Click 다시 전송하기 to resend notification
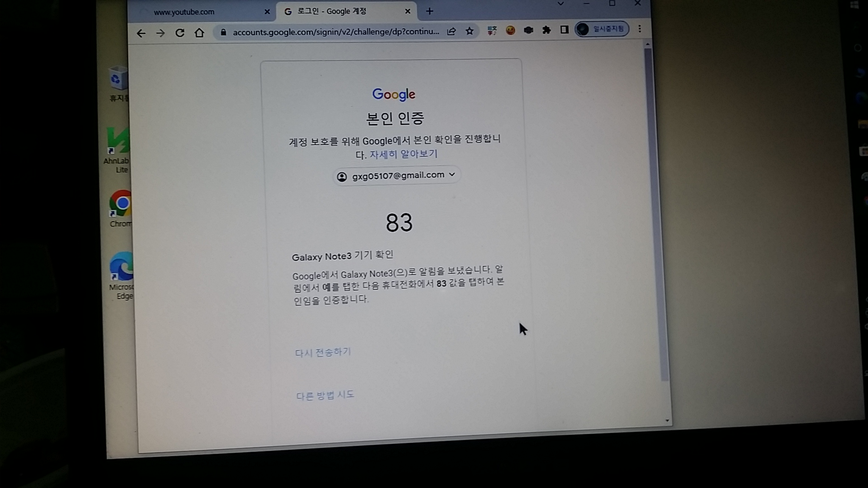The height and width of the screenshot is (488, 868). click(323, 352)
